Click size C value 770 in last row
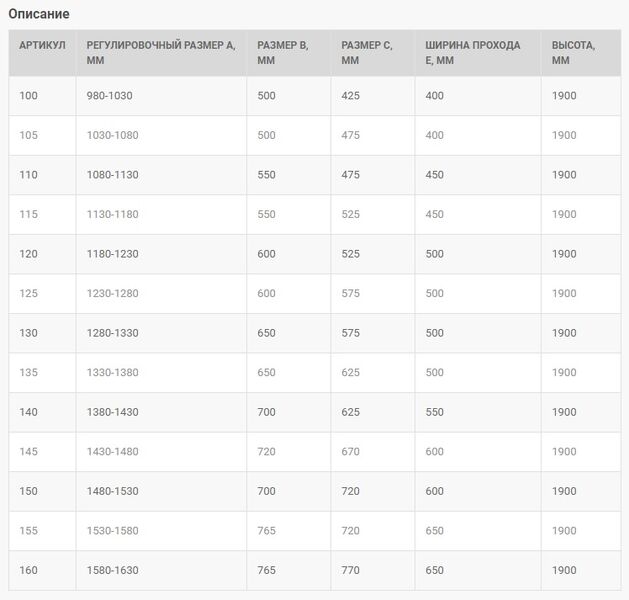 point(351,570)
